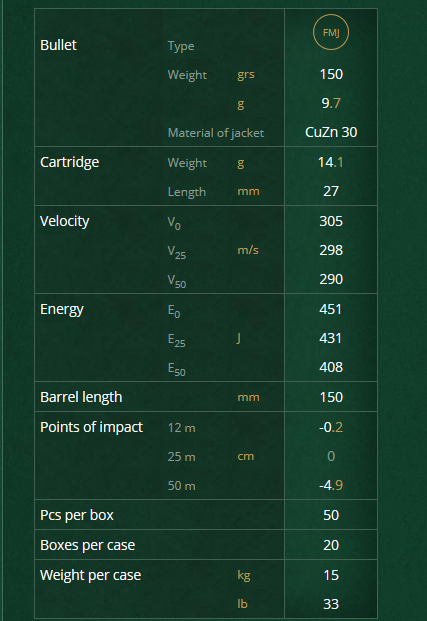Image resolution: width=427 pixels, height=621 pixels.
Task: Click the E25 energy value 431
Action: pos(330,338)
